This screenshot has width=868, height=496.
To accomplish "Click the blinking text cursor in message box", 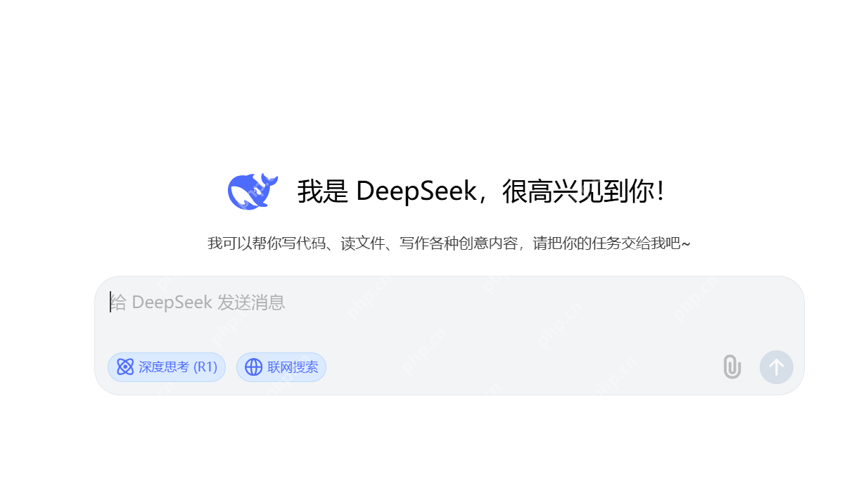I will coord(110,303).
